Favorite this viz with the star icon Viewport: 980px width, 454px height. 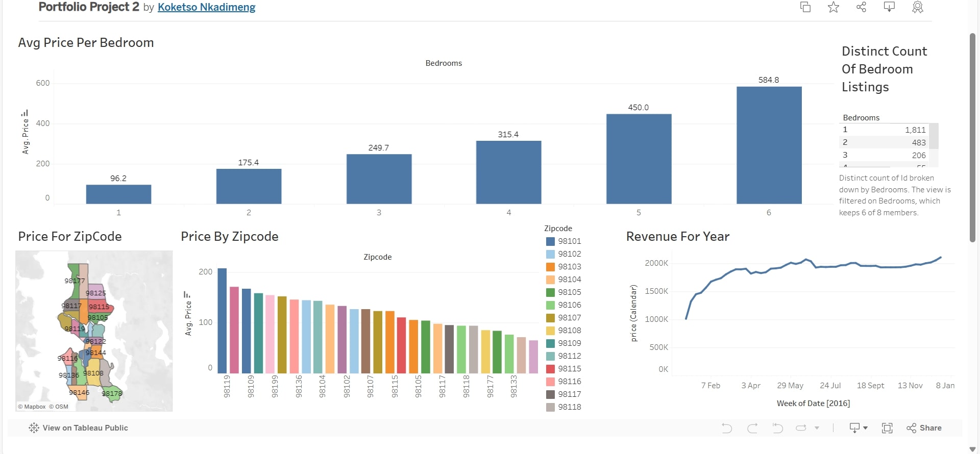pyautogui.click(x=834, y=7)
